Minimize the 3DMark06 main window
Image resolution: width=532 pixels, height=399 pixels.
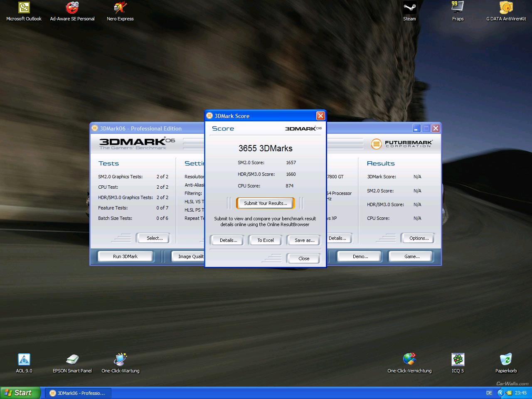[416, 128]
